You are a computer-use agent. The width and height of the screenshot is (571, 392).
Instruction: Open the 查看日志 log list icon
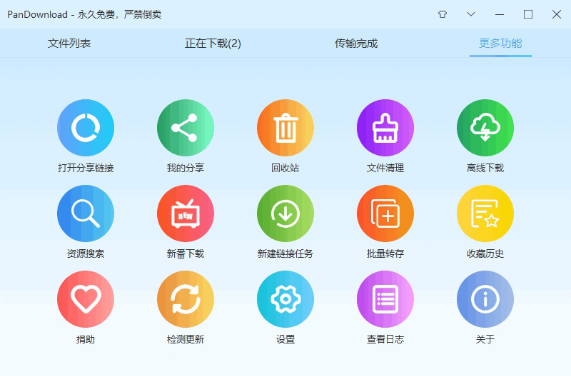385,299
